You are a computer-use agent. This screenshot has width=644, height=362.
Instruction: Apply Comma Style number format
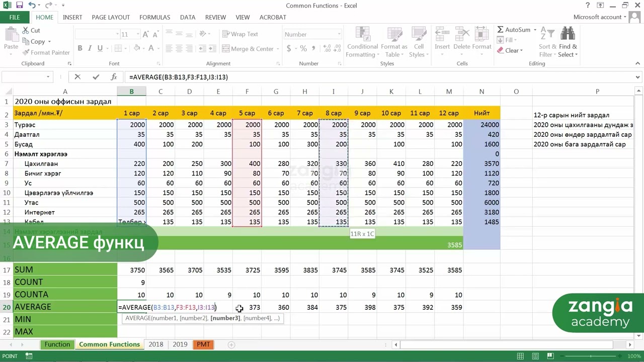314,49
